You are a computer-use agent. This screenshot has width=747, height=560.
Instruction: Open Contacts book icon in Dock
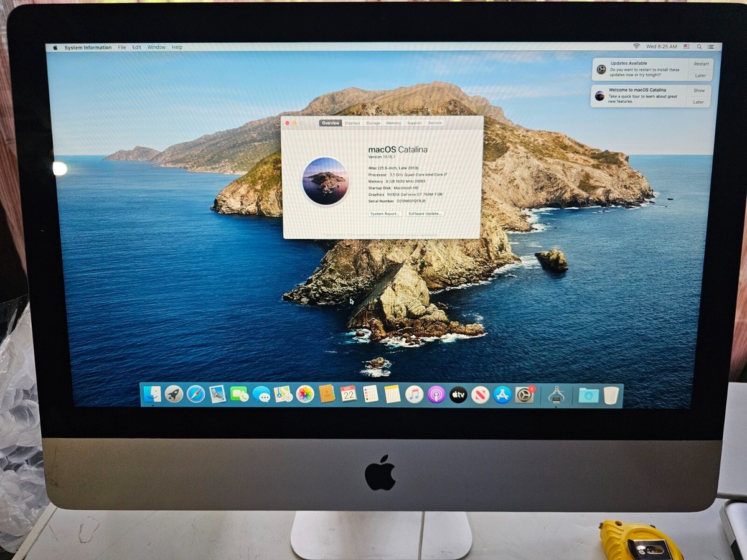[327, 394]
